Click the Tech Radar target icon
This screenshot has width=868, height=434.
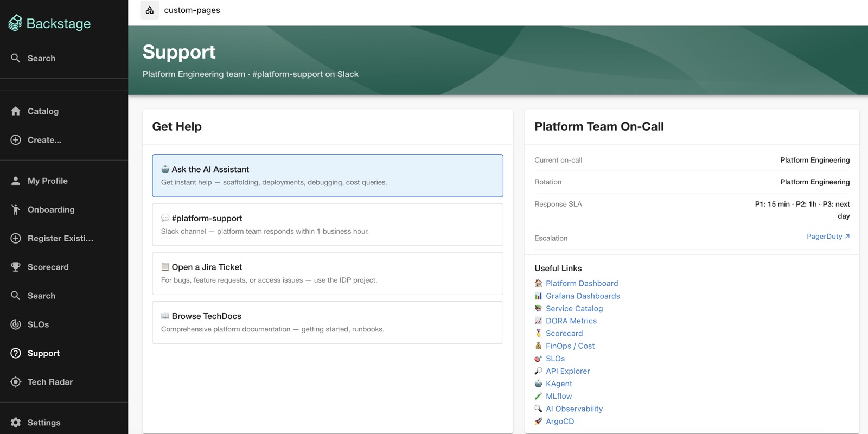[x=16, y=382]
